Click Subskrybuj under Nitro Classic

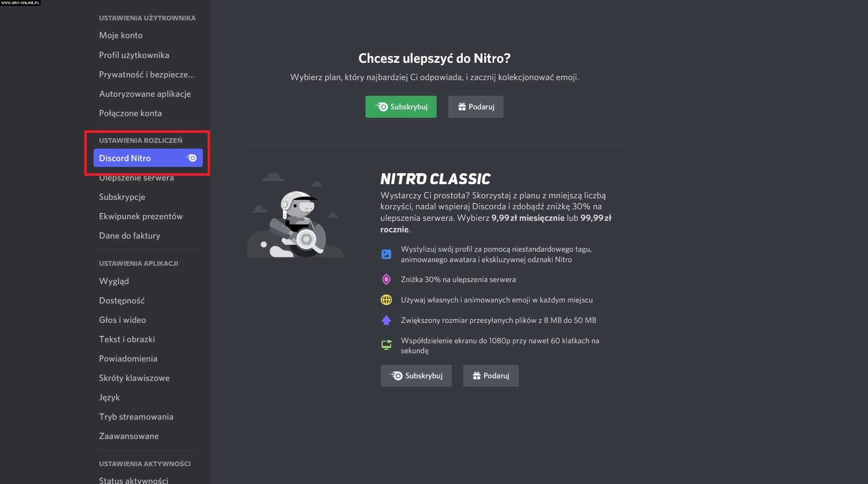tap(416, 376)
